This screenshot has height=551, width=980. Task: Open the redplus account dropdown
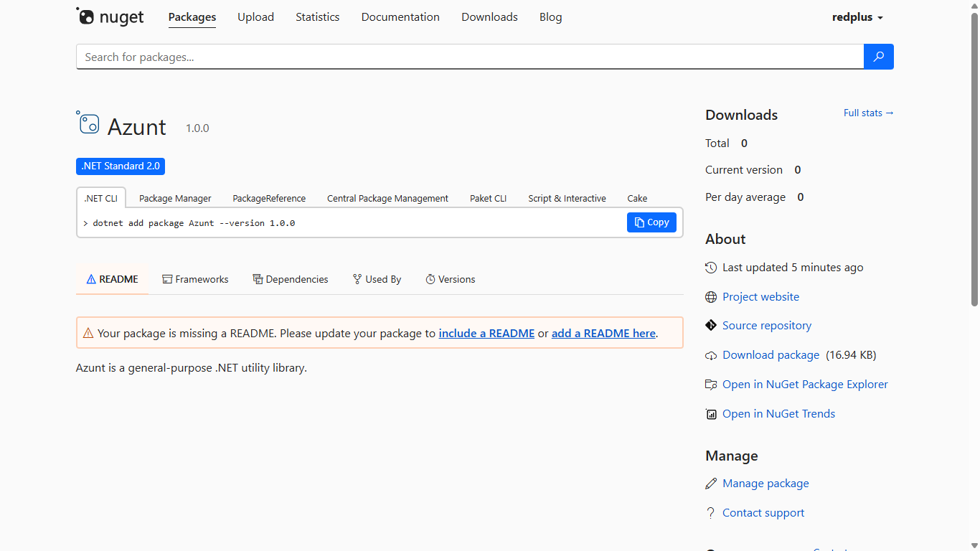[857, 17]
